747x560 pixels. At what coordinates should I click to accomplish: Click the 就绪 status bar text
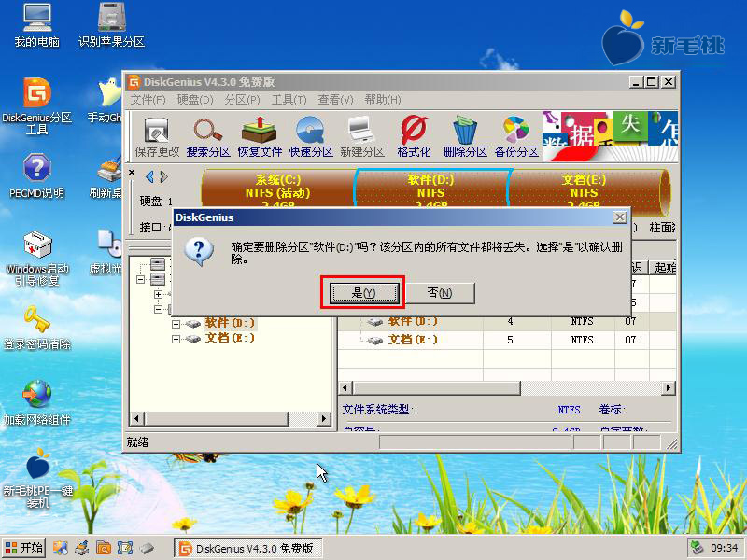(137, 442)
